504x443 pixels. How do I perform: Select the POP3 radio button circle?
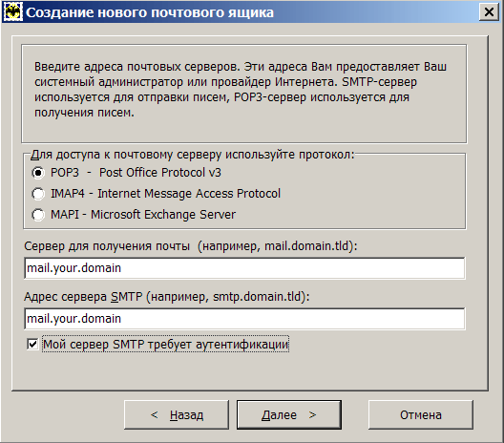pyautogui.click(x=38, y=173)
